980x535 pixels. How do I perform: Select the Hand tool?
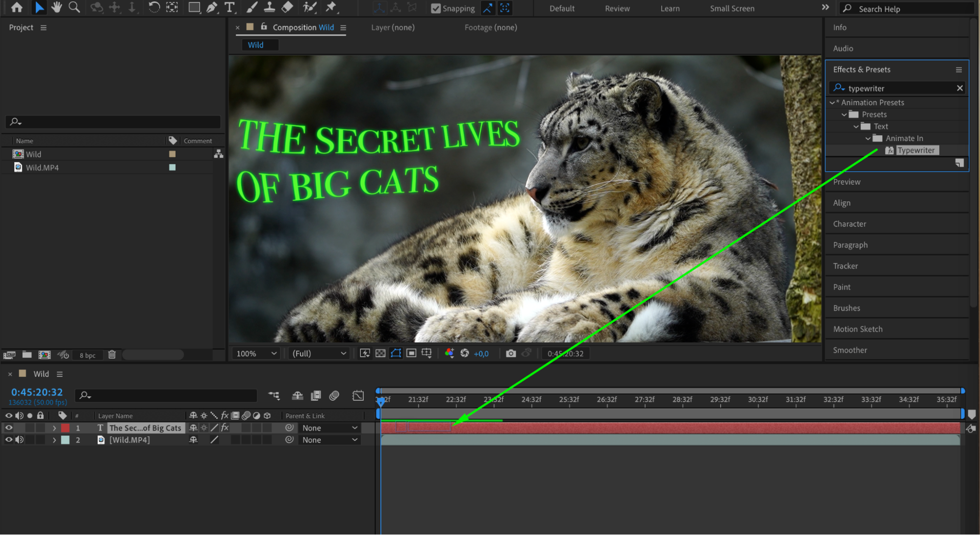point(56,7)
